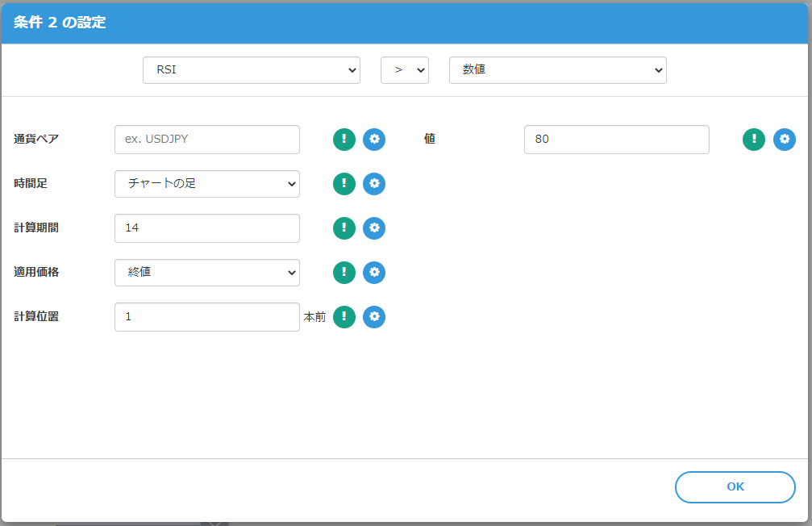
Task: Expand the 数値 comparison type dropdown
Action: click(557, 70)
